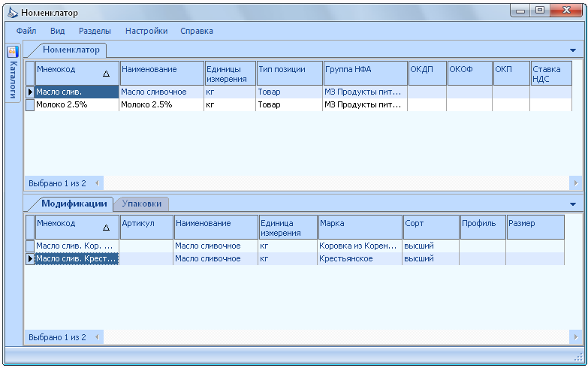Click row selector of Масло слив. row
Viewport: 588px width, 368px height.
tap(30, 92)
